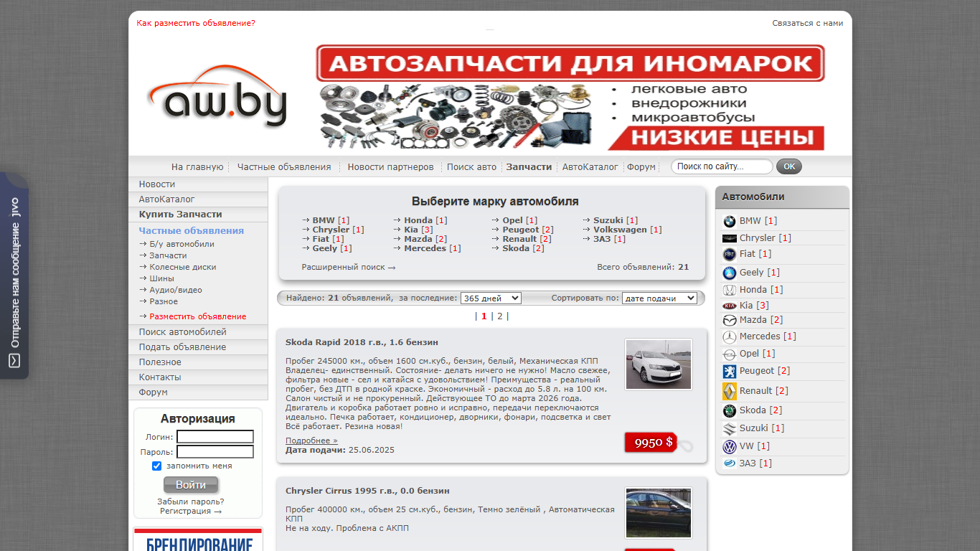Click the Opel logo icon in sidebar
The width and height of the screenshot is (980, 551).
tap(729, 354)
